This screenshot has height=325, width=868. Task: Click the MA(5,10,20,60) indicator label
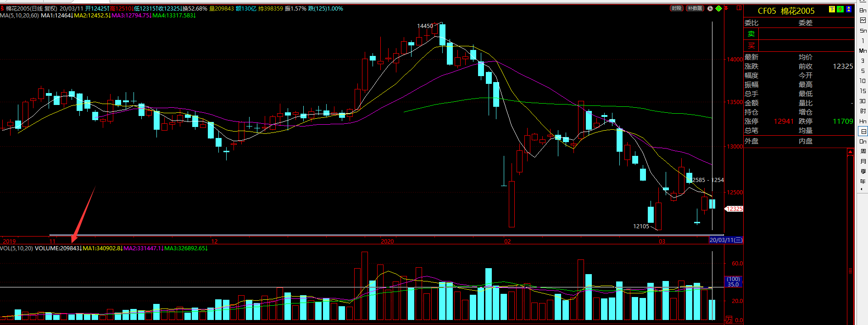(x=19, y=16)
